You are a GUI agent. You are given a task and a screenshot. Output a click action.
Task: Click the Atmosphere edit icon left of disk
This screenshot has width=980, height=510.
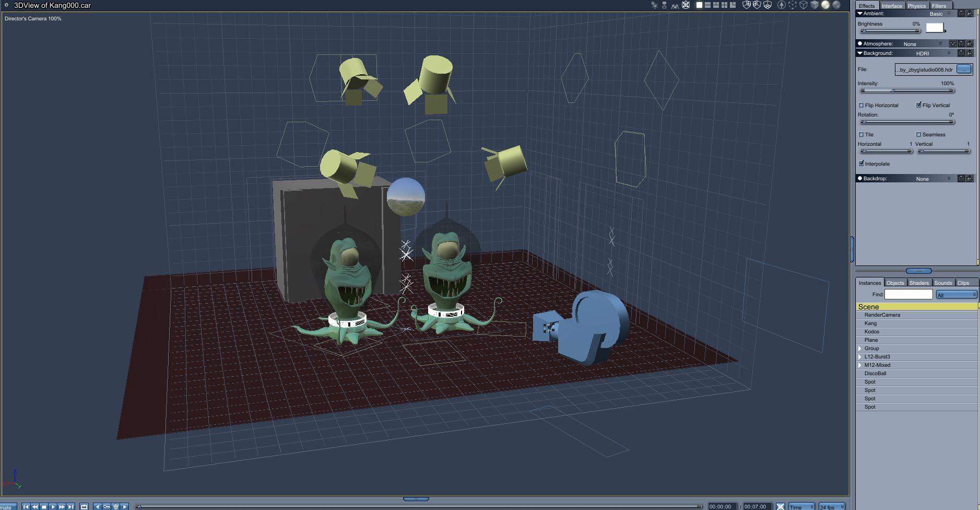[x=953, y=44]
